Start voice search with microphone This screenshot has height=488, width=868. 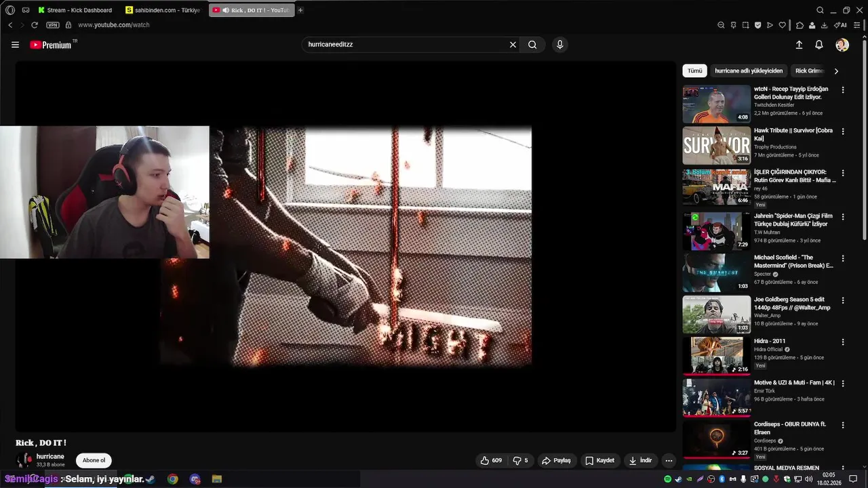(559, 45)
